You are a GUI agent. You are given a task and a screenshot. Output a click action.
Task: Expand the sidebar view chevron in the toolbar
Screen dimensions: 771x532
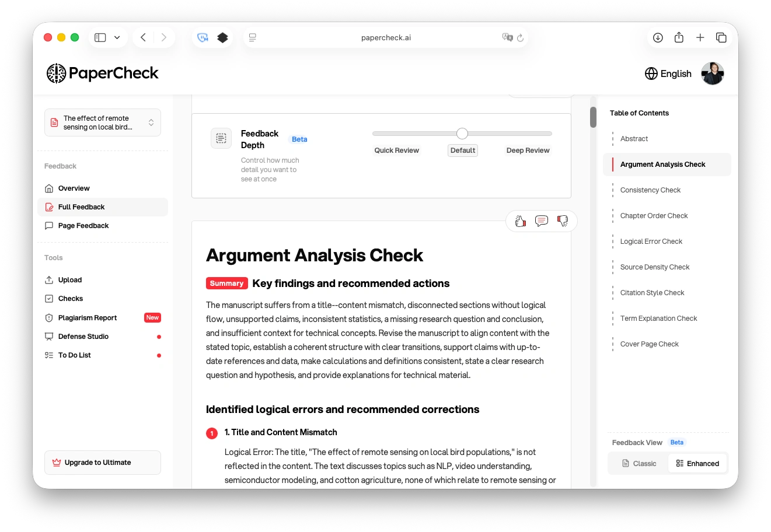click(x=116, y=37)
